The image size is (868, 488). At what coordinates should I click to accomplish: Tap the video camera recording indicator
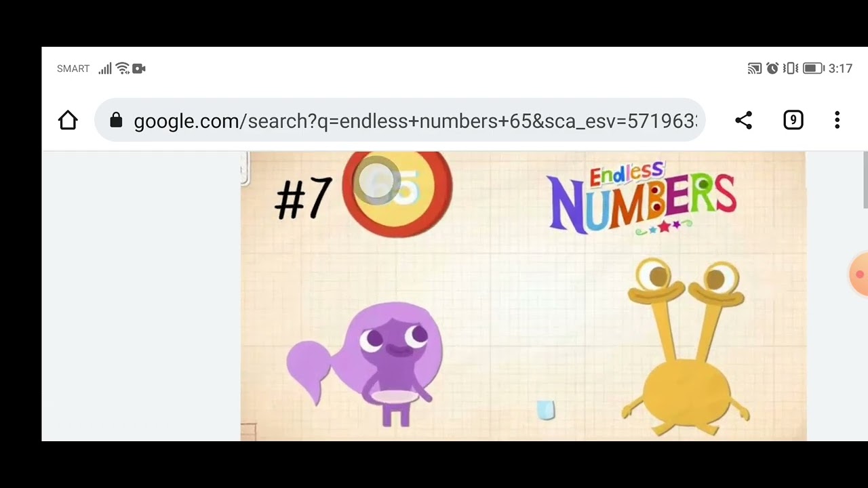coord(139,68)
